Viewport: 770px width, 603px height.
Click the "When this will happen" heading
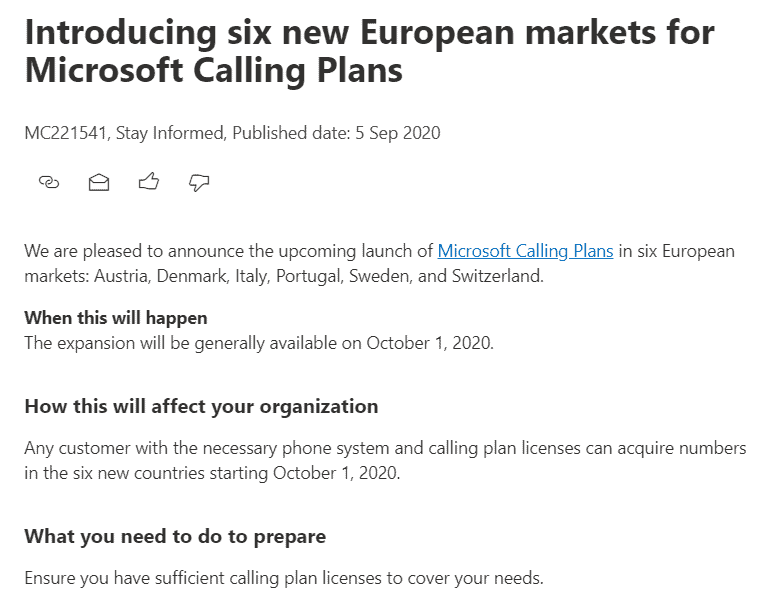(116, 318)
